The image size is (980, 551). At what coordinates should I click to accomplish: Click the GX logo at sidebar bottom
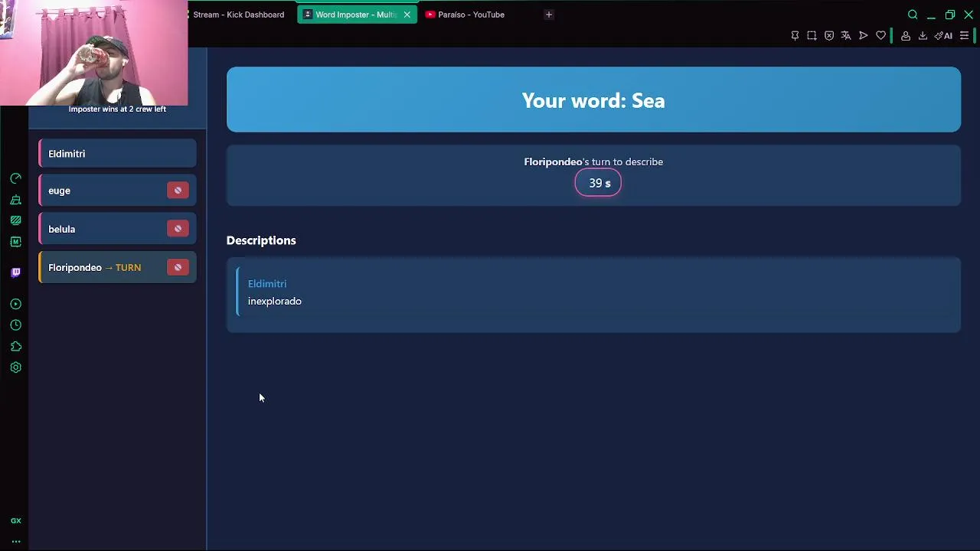[15, 521]
